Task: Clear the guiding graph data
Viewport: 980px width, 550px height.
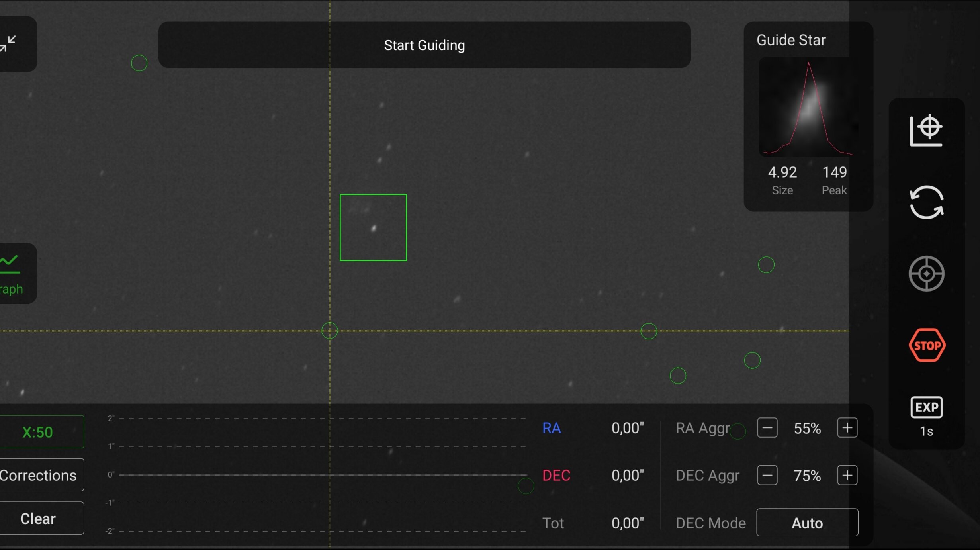Action: (39, 519)
